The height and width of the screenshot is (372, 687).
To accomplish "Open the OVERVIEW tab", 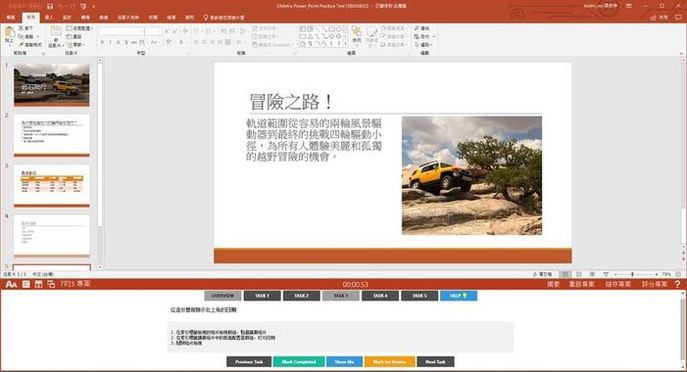I will 223,296.
